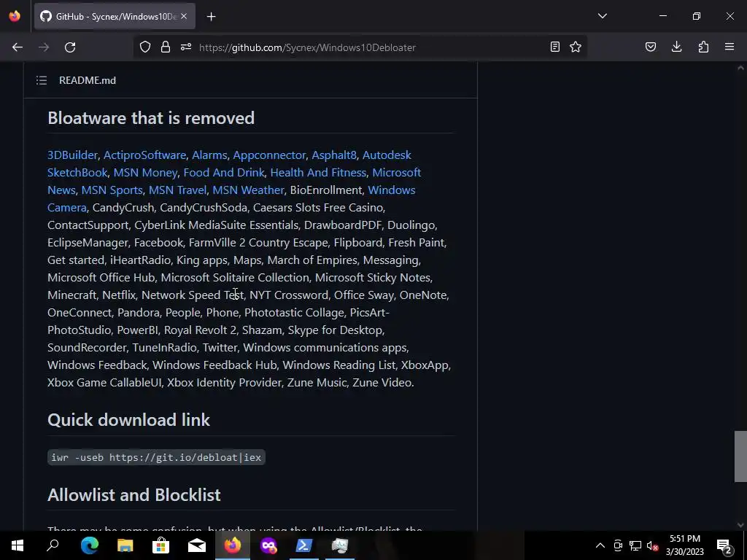Screen dimensions: 747x560
Task: Click the 'Quick download link' heading
Action: point(128,420)
